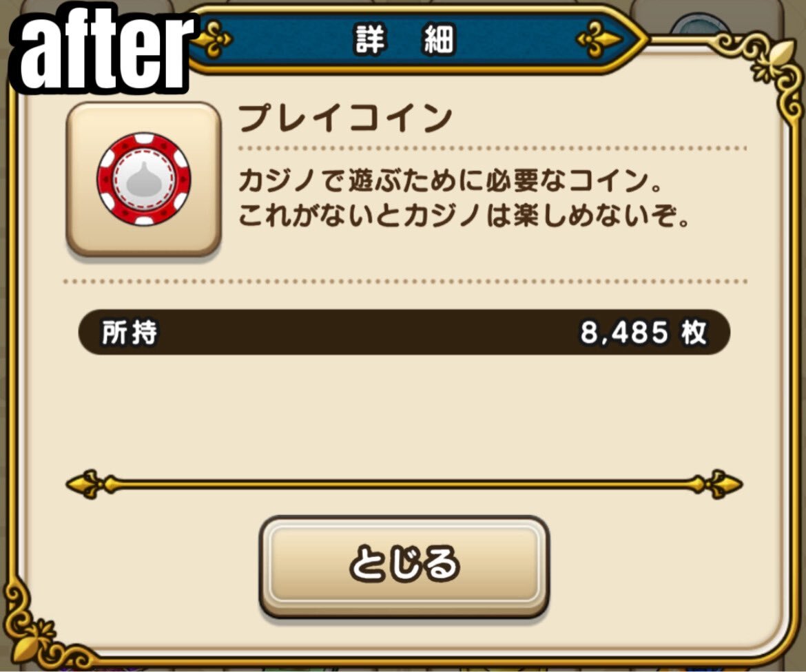Screen dimensions: 806x672
Task: Click the 8,485 枚 coin count
Action: [x=643, y=333]
